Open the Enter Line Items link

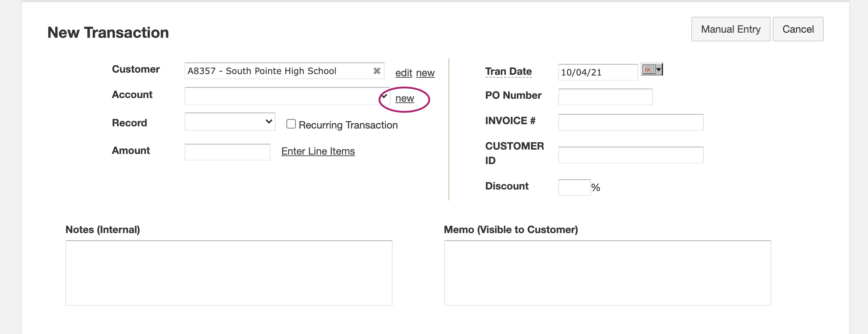[318, 151]
